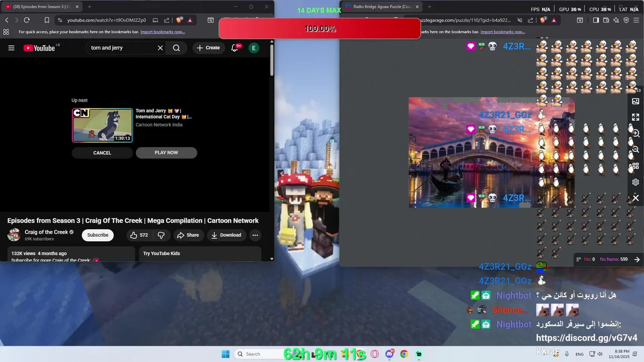The image size is (644, 362).
Task: Close the Rialto Bridge Jigsaw Puzzle tab
Action: (417, 7)
